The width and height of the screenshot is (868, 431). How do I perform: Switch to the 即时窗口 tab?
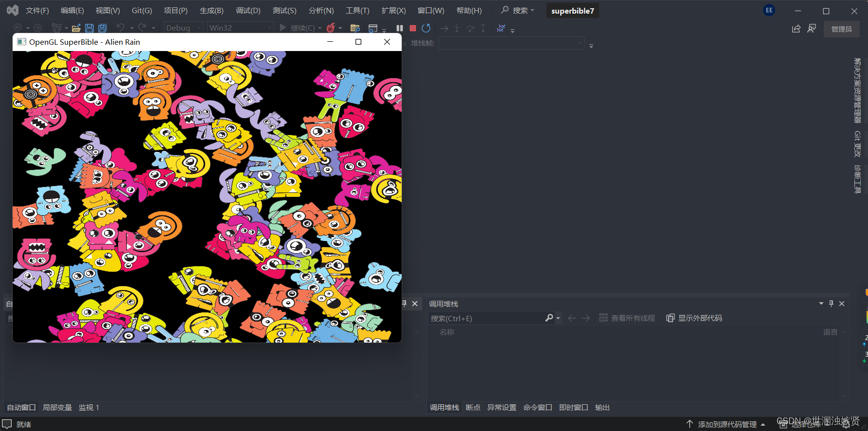(x=574, y=407)
